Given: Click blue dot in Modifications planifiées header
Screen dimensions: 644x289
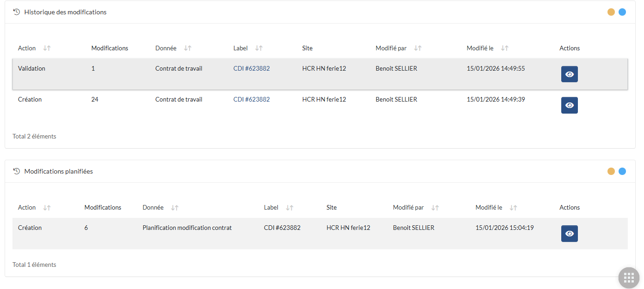Looking at the screenshot, I should (622, 171).
